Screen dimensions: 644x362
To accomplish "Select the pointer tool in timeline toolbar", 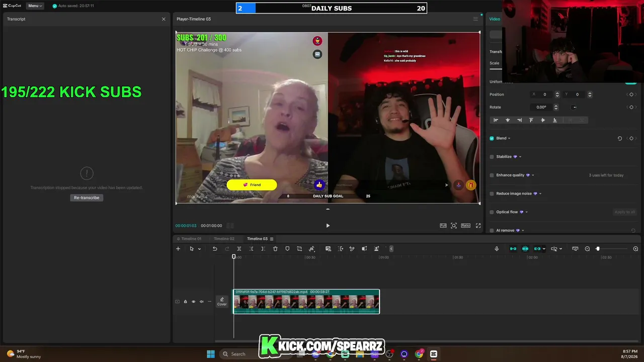I will (x=192, y=249).
